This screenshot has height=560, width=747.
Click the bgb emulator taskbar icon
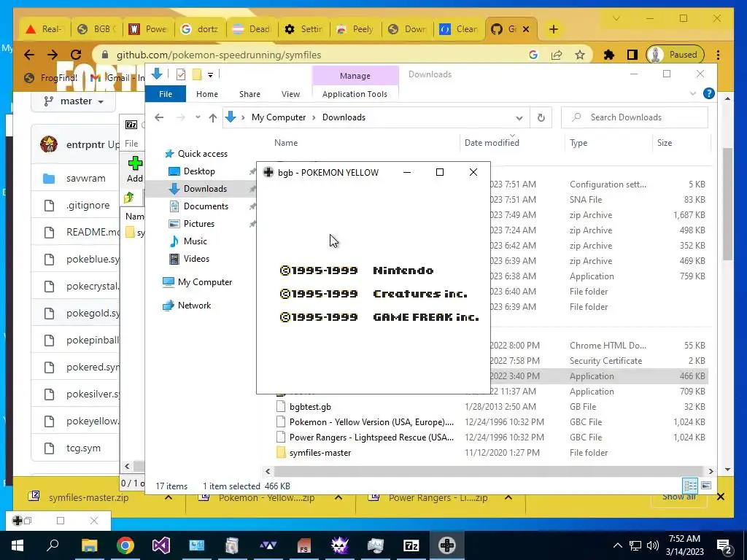(447, 545)
